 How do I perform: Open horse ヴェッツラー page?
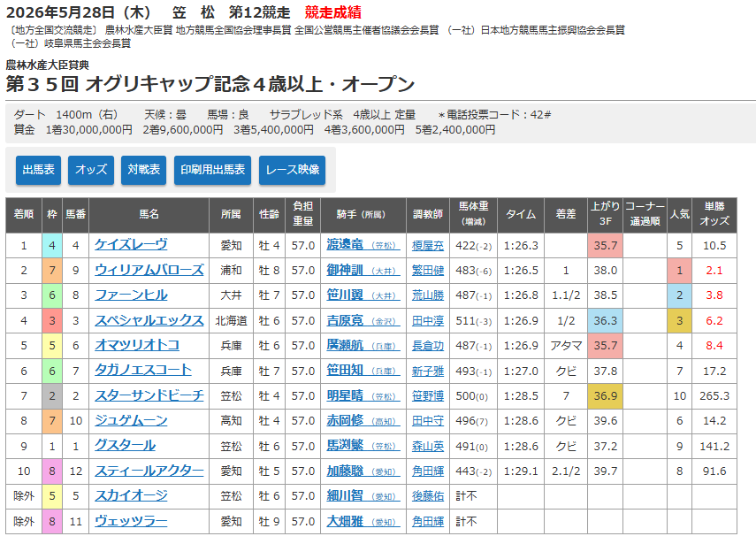pyautogui.click(x=131, y=521)
